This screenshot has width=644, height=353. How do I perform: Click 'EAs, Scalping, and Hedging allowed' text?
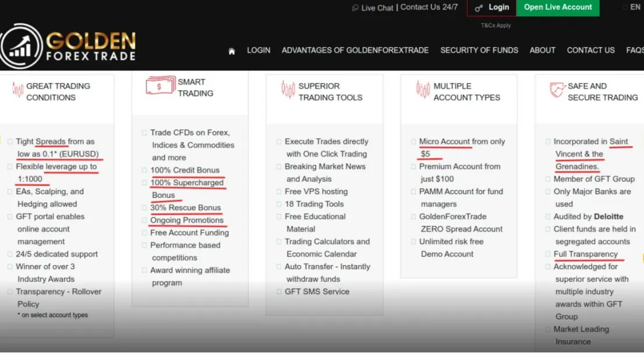pos(49,198)
